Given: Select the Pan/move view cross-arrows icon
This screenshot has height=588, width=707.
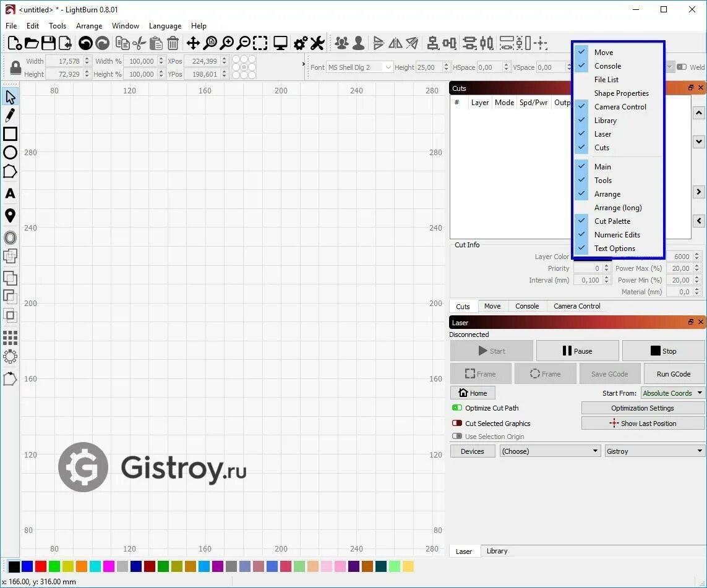Looking at the screenshot, I should coord(193,43).
